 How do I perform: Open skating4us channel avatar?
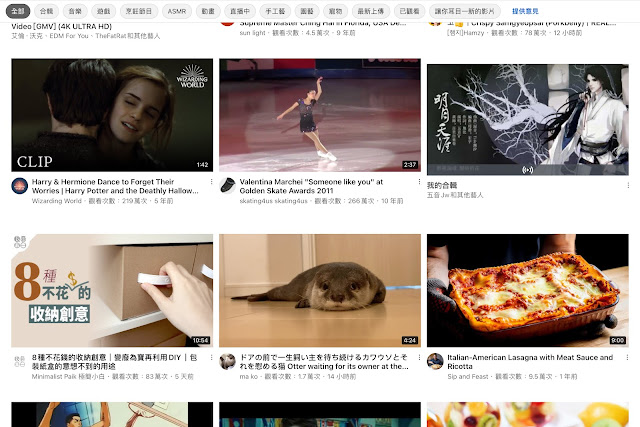pyautogui.click(x=227, y=186)
